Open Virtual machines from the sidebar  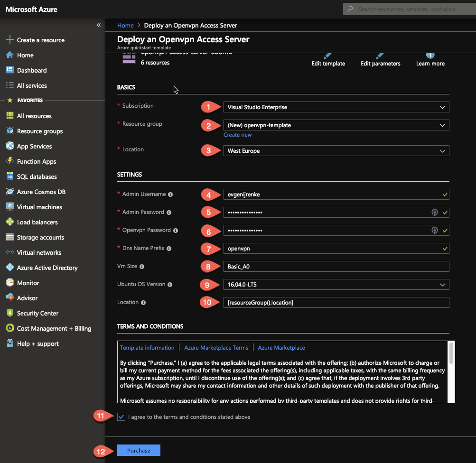(36, 207)
